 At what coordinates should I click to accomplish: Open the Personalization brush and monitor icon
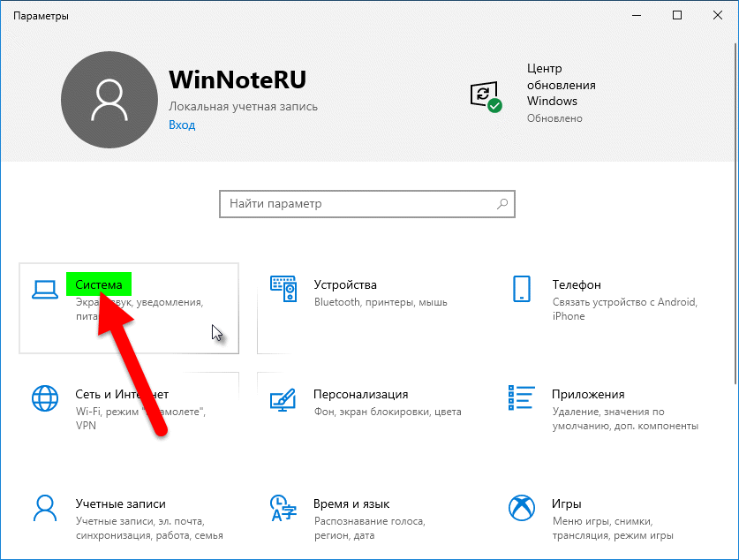(283, 399)
